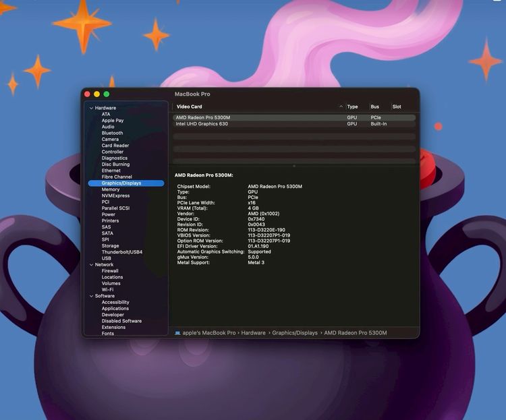Click the Video Card column sort arrow

pyautogui.click(x=341, y=107)
